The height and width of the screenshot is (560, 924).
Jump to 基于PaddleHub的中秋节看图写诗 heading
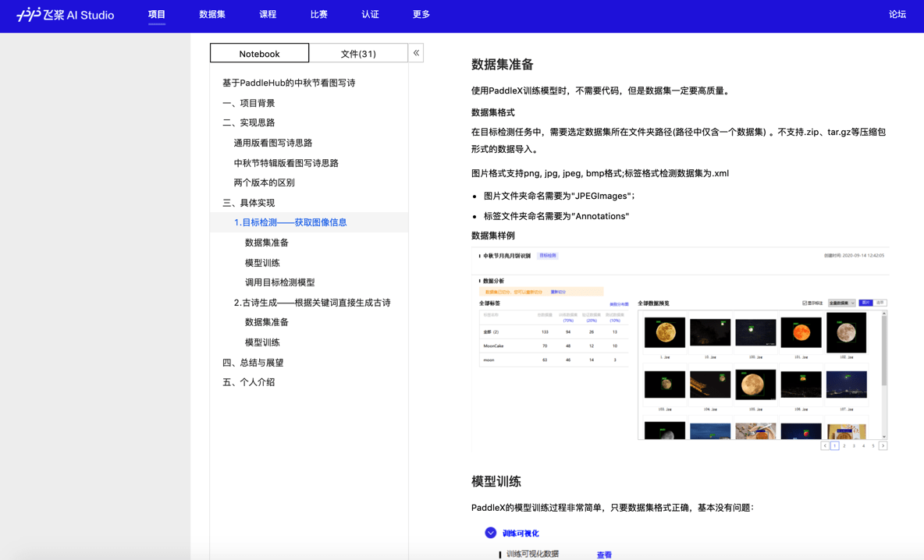coord(289,83)
